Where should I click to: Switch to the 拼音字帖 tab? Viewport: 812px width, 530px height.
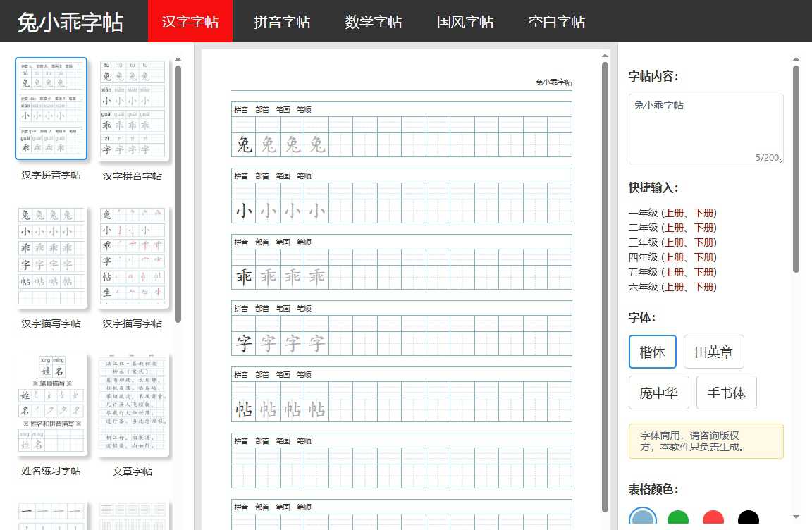click(281, 22)
